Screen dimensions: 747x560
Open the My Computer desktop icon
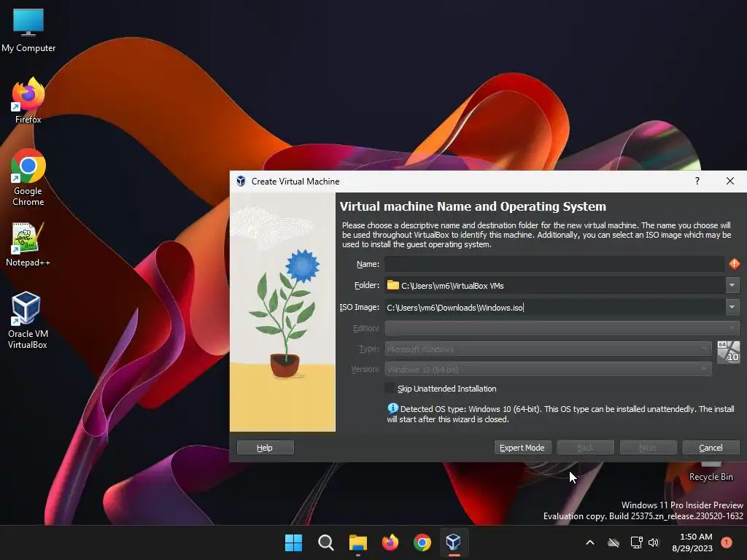28,30
